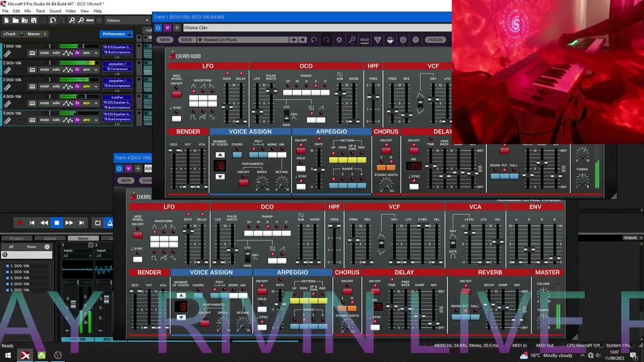Click the Undo arrow in Mixcraft toolbar
644x362 pixels.
point(53,20)
